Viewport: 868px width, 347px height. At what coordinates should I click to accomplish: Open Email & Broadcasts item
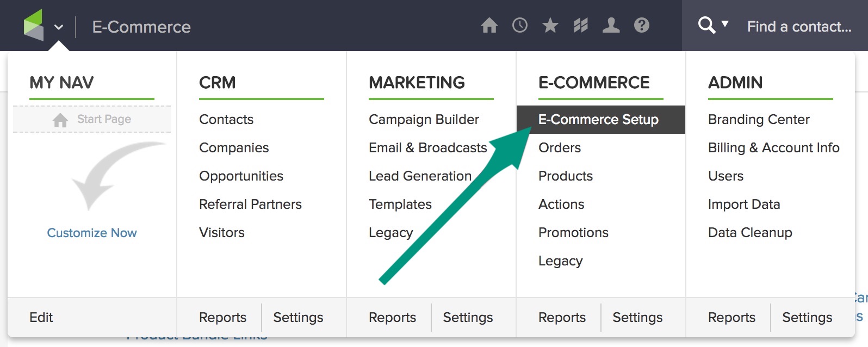coord(427,147)
